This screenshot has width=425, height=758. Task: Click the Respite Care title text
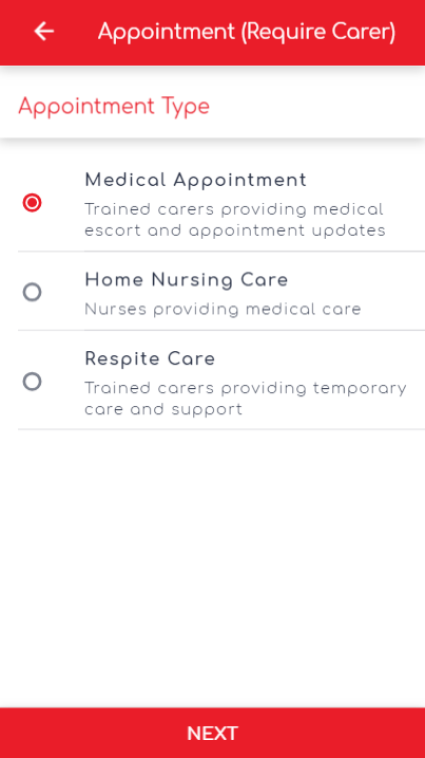[150, 359]
